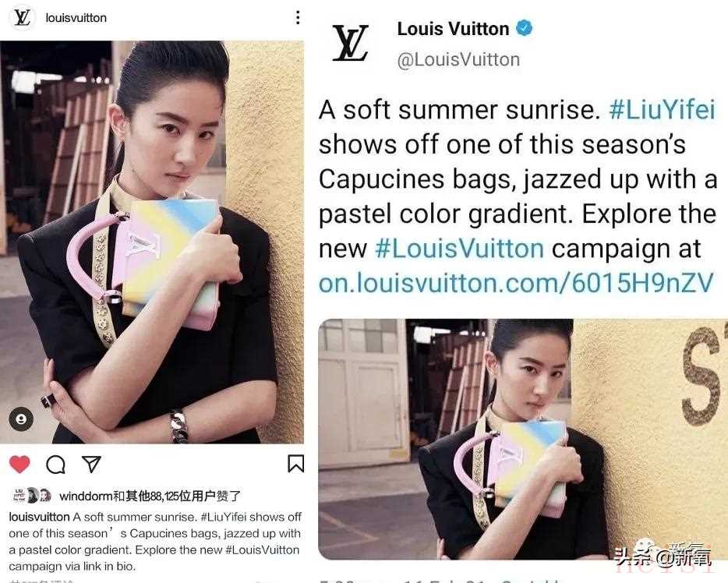Open the Louis Vuitton Twitter avatar logo
This screenshot has width=728, height=583.
[x=351, y=43]
